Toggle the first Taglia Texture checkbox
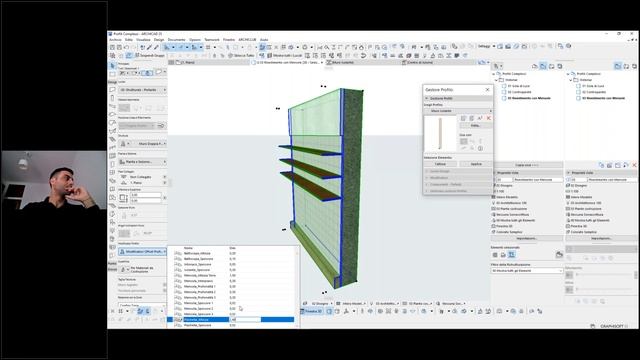The height and width of the screenshot is (360, 640). (x=164, y=285)
